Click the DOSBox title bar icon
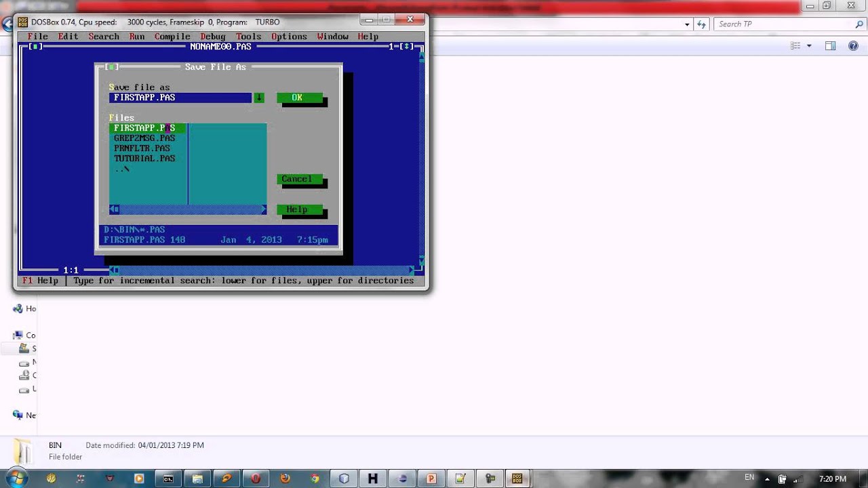This screenshot has width=868, height=488. coord(24,22)
